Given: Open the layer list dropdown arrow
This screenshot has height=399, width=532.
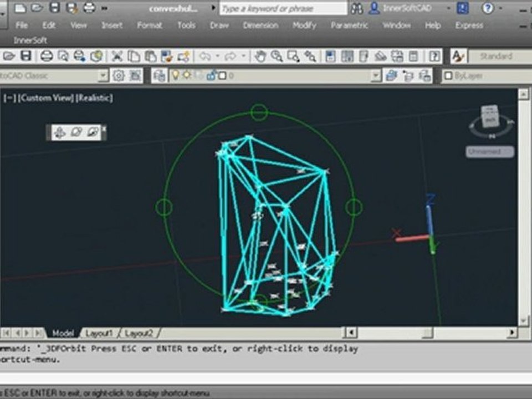Looking at the screenshot, I should tap(376, 76).
